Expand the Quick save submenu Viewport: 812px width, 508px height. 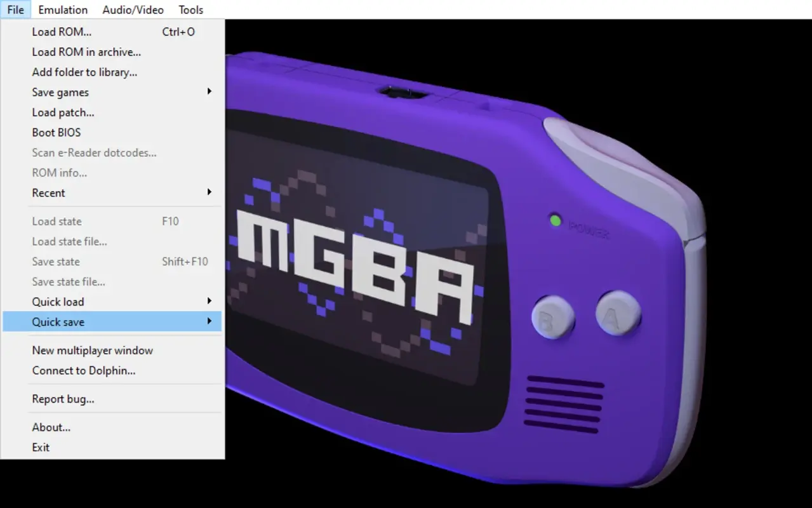(58, 322)
